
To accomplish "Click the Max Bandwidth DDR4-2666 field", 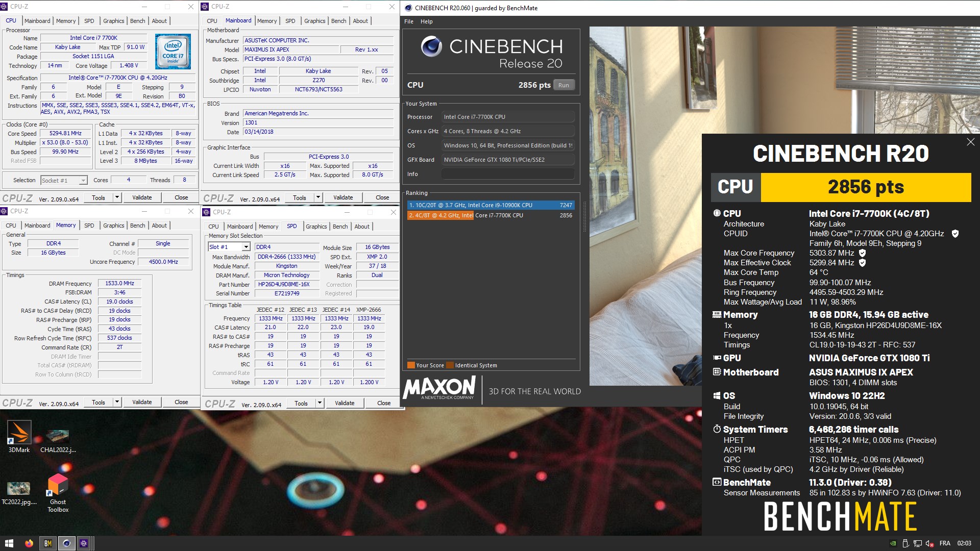I will point(286,257).
